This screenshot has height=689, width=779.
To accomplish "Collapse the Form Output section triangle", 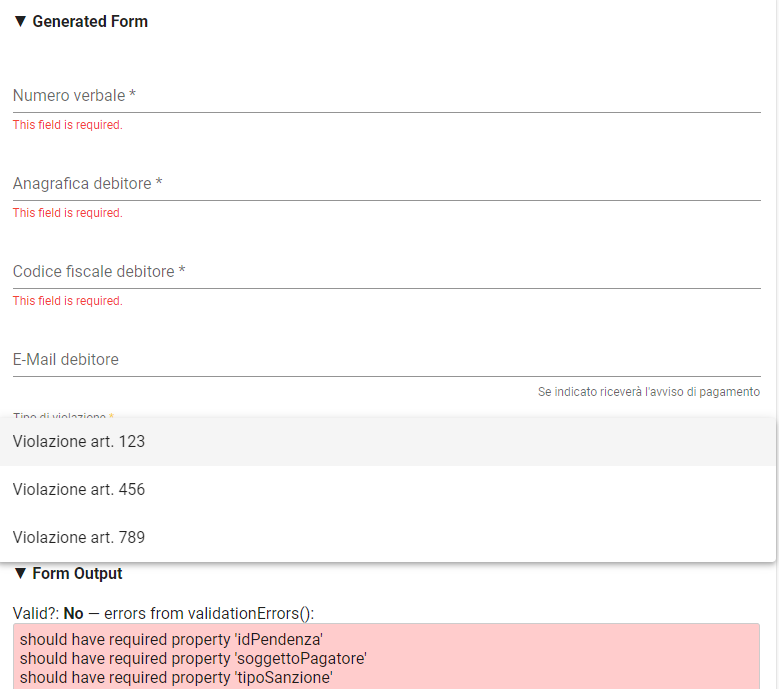I will click(20, 573).
